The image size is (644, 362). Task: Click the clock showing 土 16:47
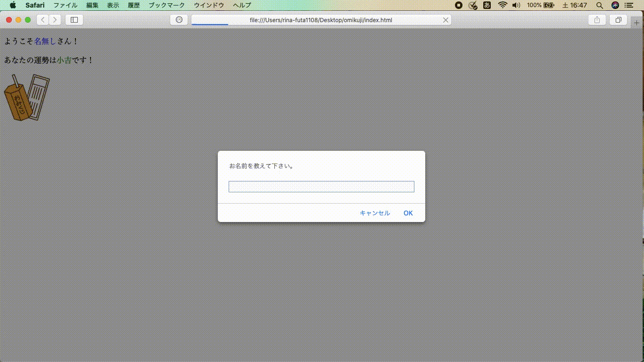click(x=575, y=5)
